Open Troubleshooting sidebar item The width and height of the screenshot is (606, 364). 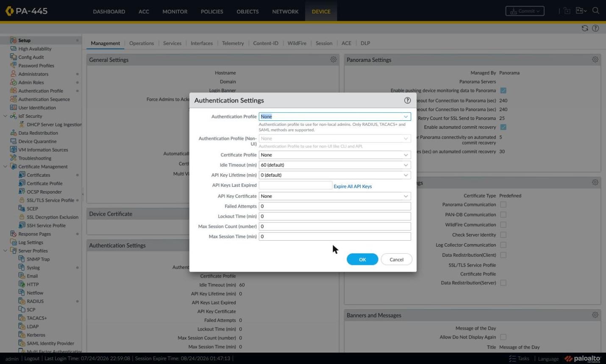(x=35, y=158)
